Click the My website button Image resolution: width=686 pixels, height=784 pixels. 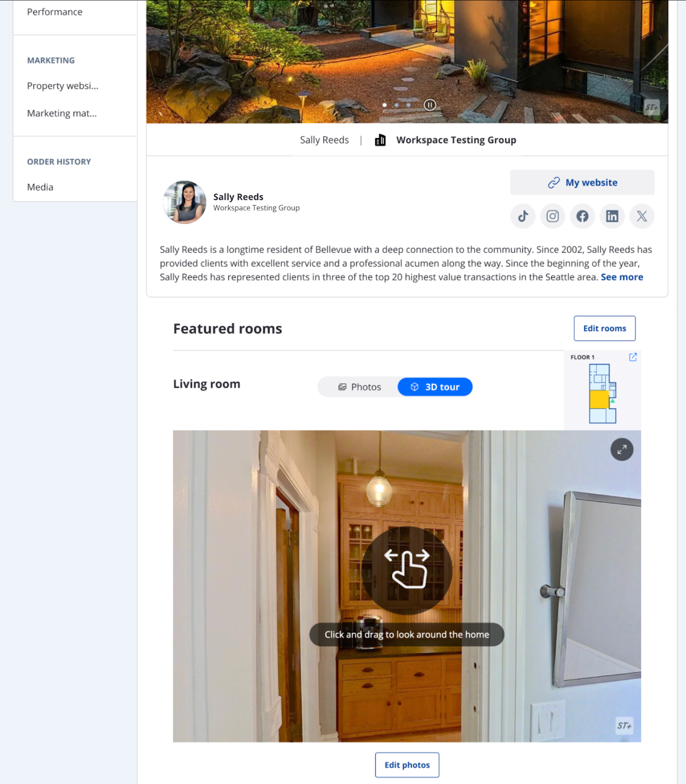582,183
